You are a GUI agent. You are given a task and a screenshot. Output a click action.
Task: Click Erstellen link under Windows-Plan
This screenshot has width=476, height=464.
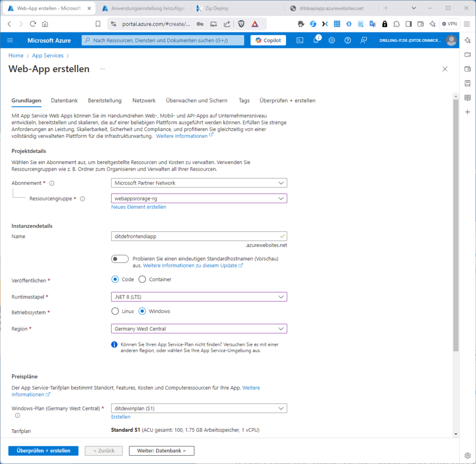121,417
